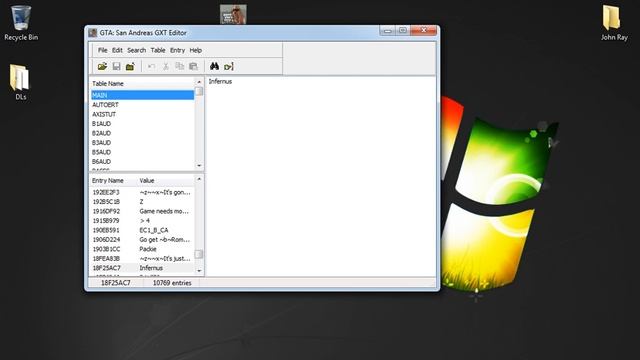
Task: Click the table list scrollbar thumb
Action: (x=199, y=91)
